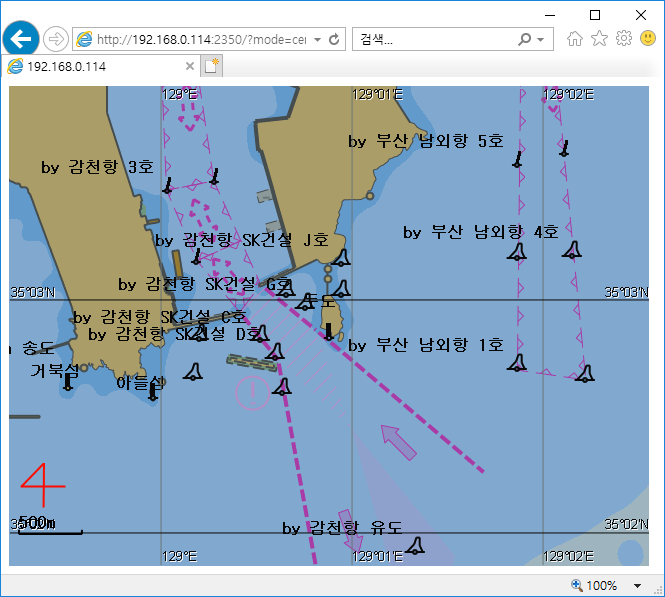Refresh the page with the reload icon
Image resolution: width=665 pixels, height=597 pixels.
point(334,40)
